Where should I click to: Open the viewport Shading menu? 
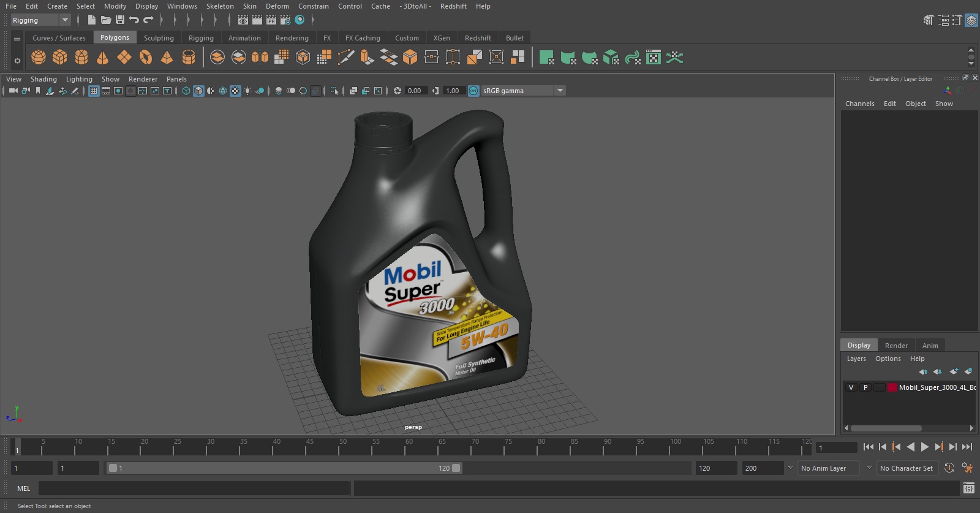(43, 79)
